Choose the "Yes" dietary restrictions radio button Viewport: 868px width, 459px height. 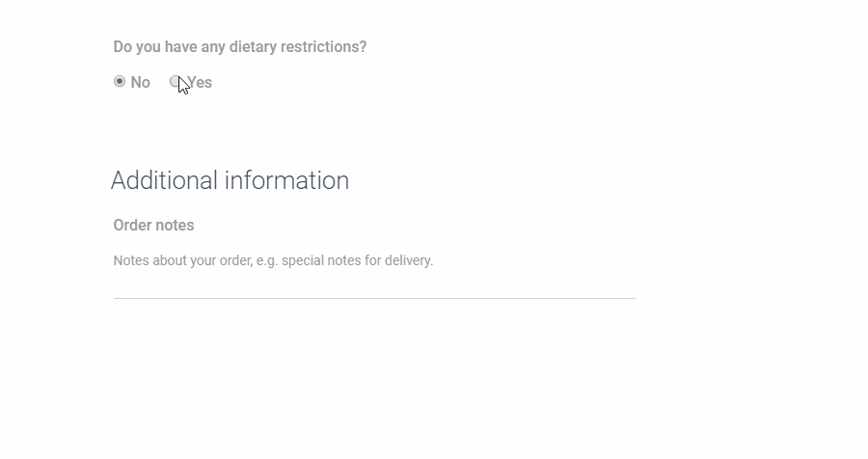pos(176,82)
